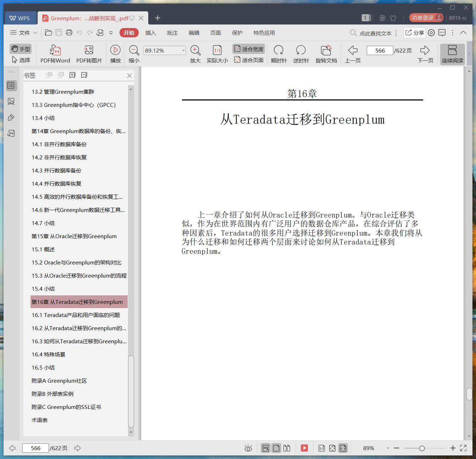Go to previous page with 上一页
Screen dimensions: 476x459
point(353,54)
